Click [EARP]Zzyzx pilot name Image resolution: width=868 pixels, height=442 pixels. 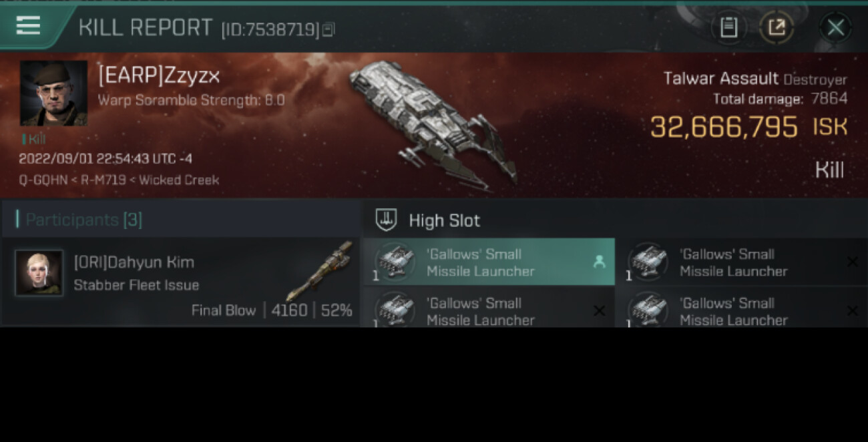[159, 76]
